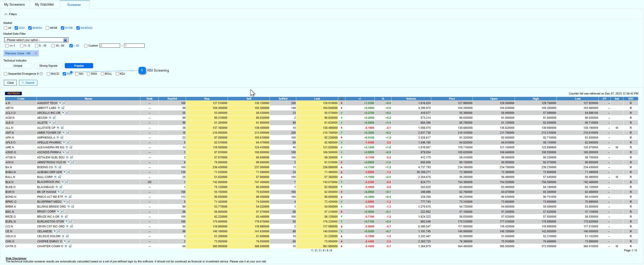Collapse the Filters section
Viewport: 644px width, 265px height.
[11, 14]
